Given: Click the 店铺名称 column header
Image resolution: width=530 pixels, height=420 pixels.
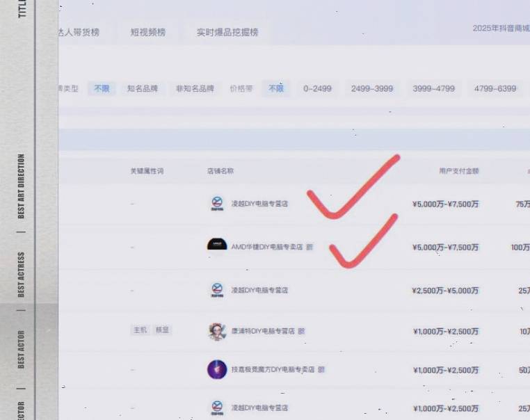Looking at the screenshot, I should (220, 171).
